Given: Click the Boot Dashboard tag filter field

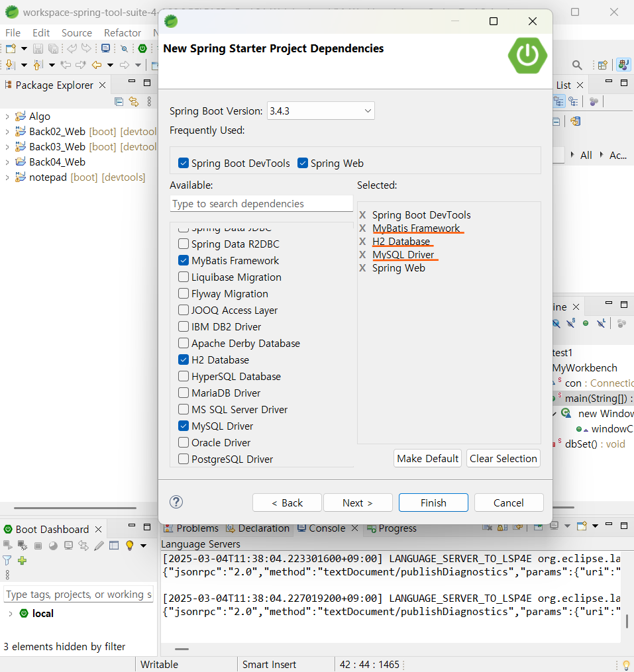Looking at the screenshot, I should [78, 595].
